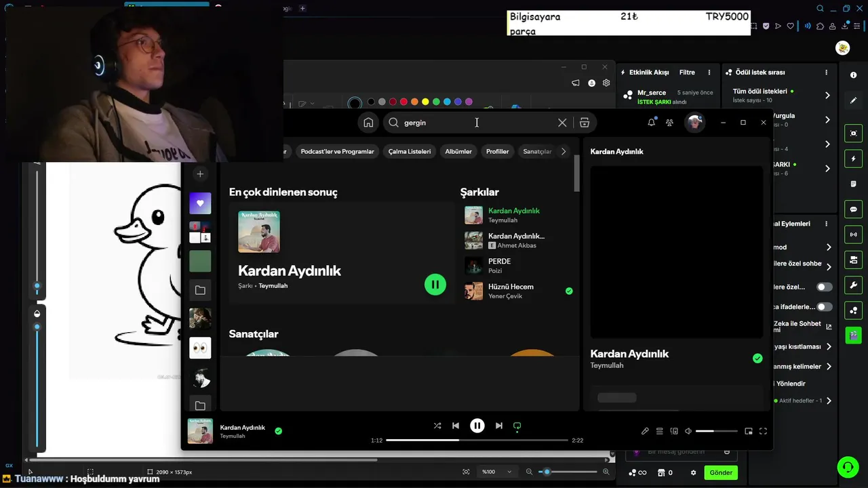
Task: Open info icon in right stream sidebar
Action: coord(853,75)
